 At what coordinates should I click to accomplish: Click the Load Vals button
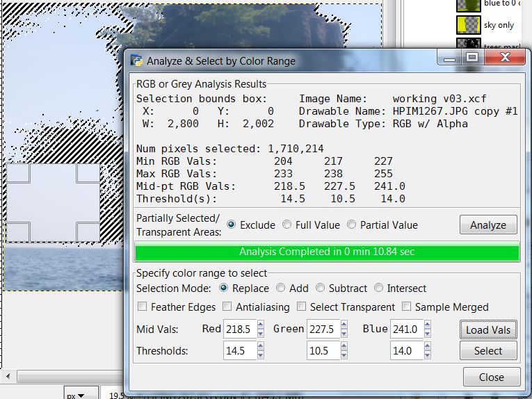point(487,329)
